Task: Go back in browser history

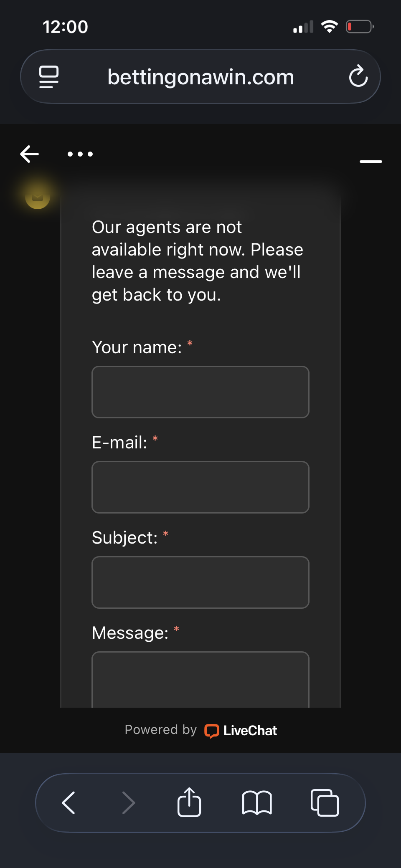Action: (x=69, y=802)
